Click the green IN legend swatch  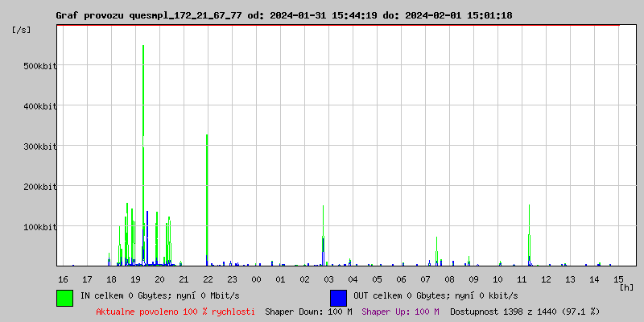click(64, 297)
